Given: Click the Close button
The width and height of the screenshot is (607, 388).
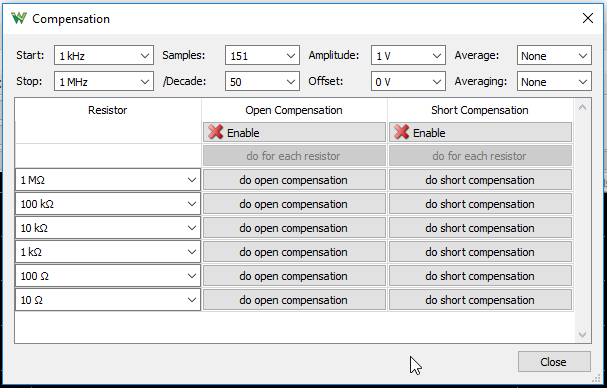Looking at the screenshot, I should (554, 362).
